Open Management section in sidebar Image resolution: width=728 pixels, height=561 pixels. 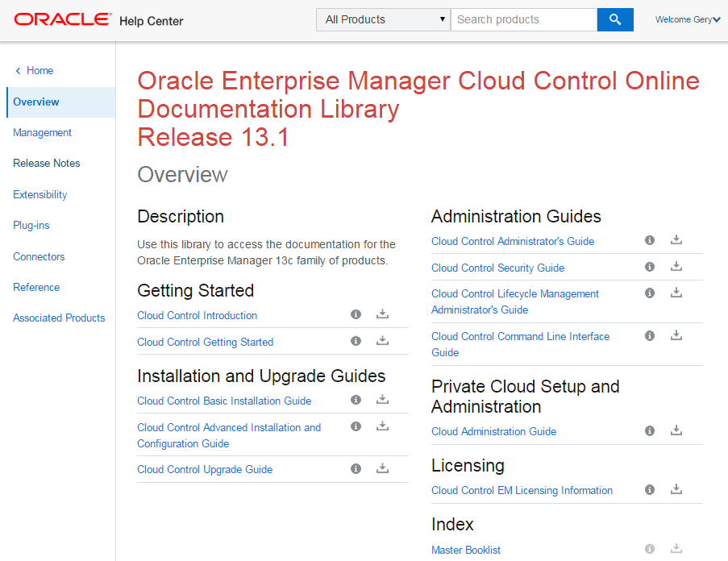coord(42,133)
